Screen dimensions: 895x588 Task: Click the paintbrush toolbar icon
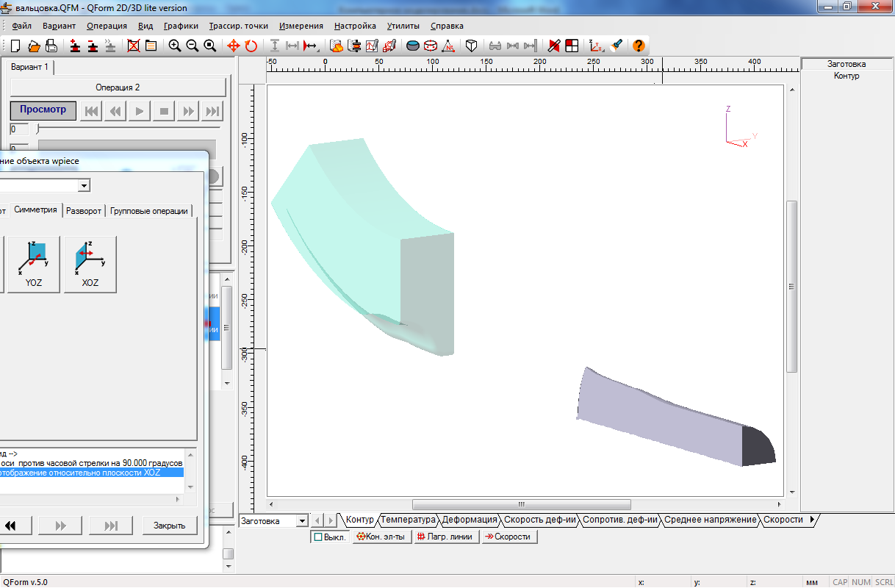[617, 46]
